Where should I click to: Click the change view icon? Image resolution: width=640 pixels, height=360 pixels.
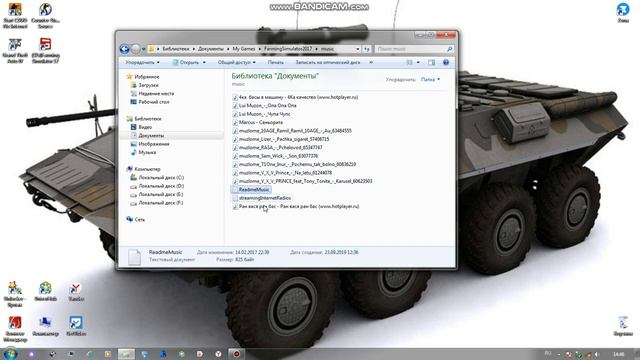(x=409, y=62)
